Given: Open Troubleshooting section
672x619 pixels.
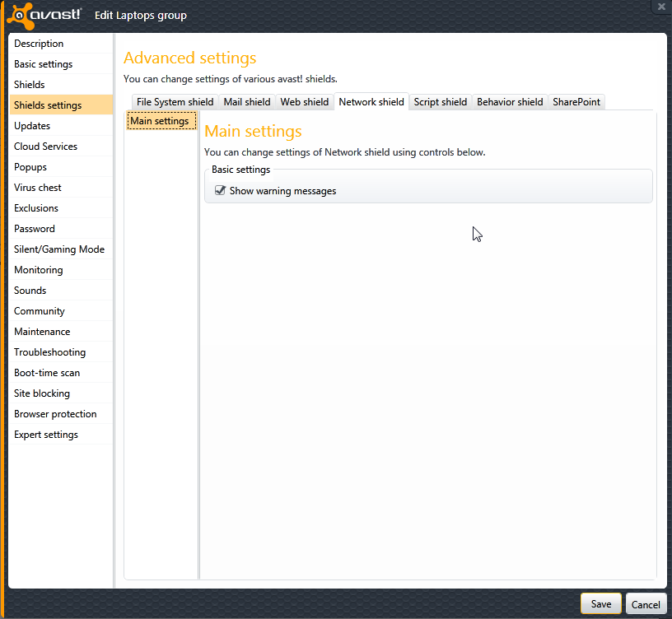Looking at the screenshot, I should click(x=60, y=351).
